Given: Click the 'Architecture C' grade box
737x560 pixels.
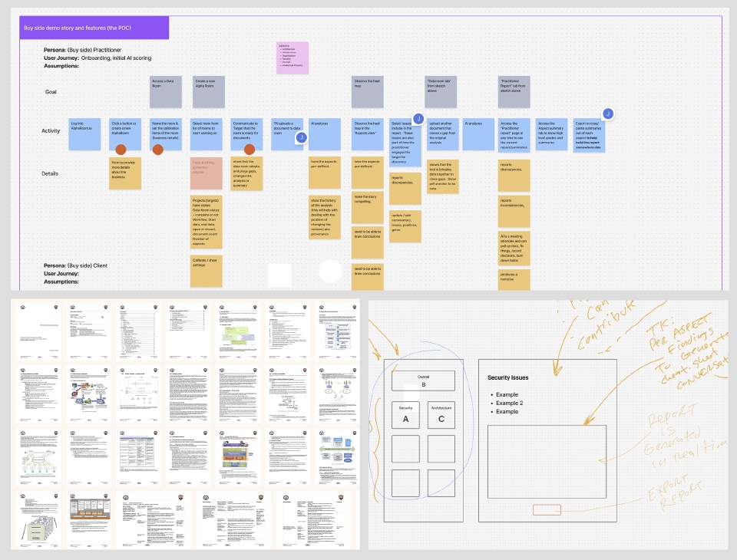Looking at the screenshot, I should pyautogui.click(x=441, y=415).
